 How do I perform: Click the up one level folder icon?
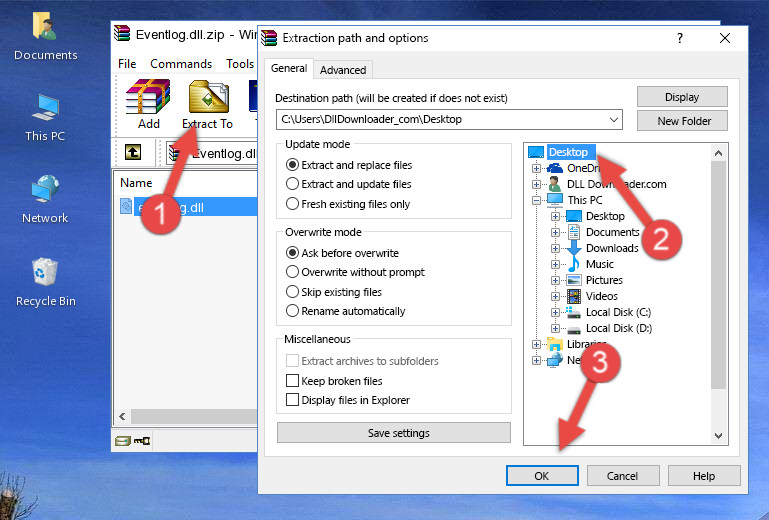pos(133,153)
